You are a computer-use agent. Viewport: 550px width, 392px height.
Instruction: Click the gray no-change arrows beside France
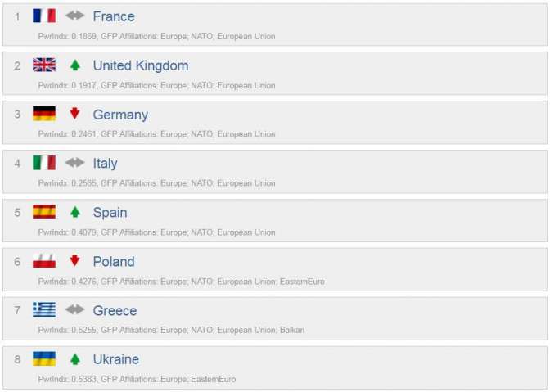tap(75, 16)
